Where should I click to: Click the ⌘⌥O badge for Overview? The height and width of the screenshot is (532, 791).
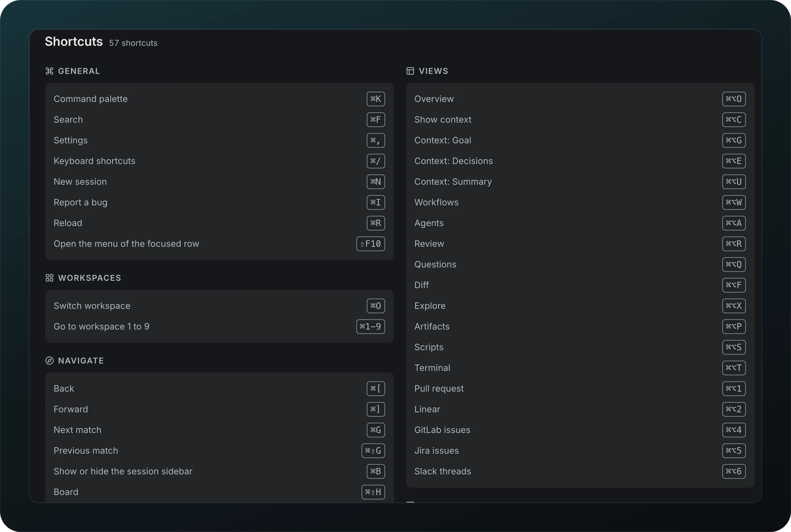click(734, 99)
